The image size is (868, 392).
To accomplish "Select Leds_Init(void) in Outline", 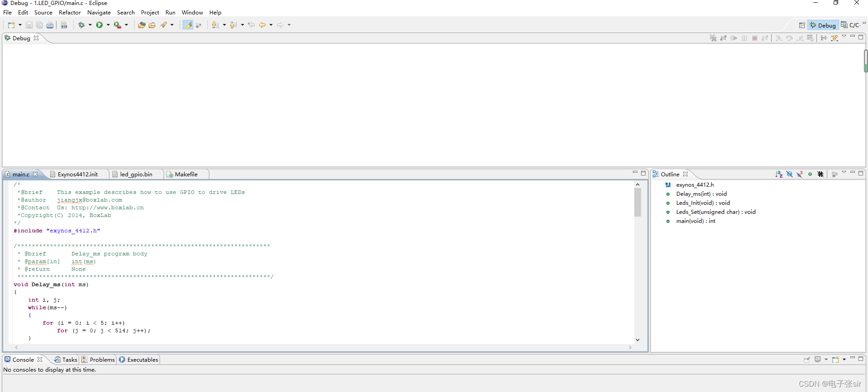I will (x=703, y=203).
